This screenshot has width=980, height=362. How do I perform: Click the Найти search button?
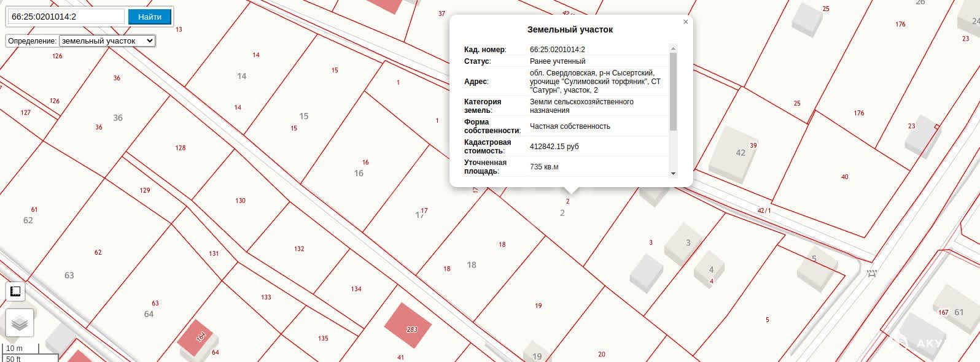click(150, 17)
